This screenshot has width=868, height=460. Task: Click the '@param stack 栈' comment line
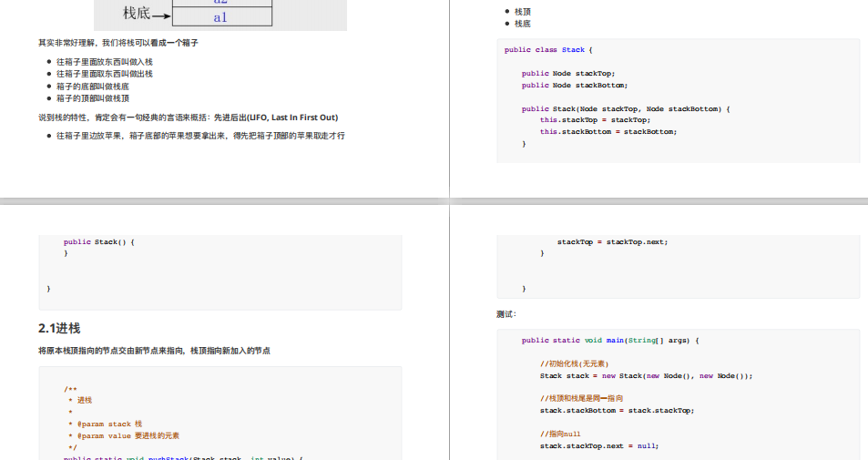click(105, 424)
